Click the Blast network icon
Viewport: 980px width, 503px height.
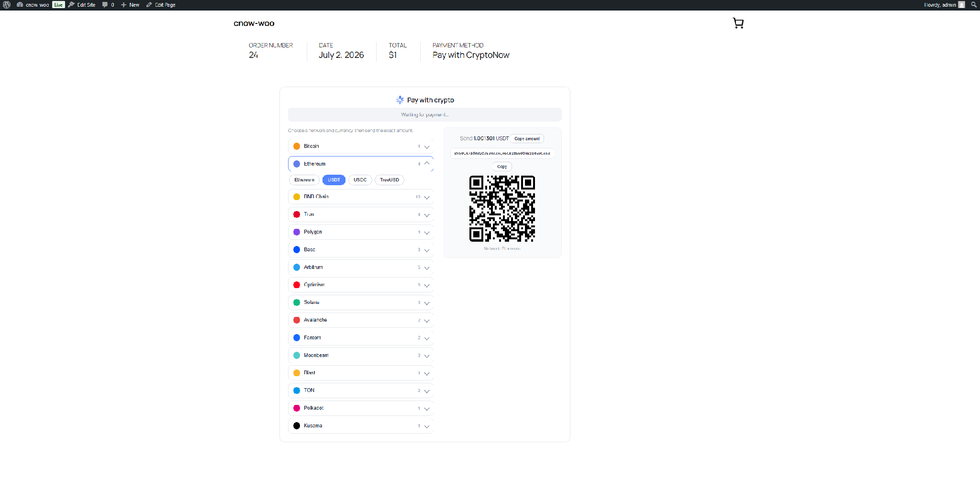point(297,373)
